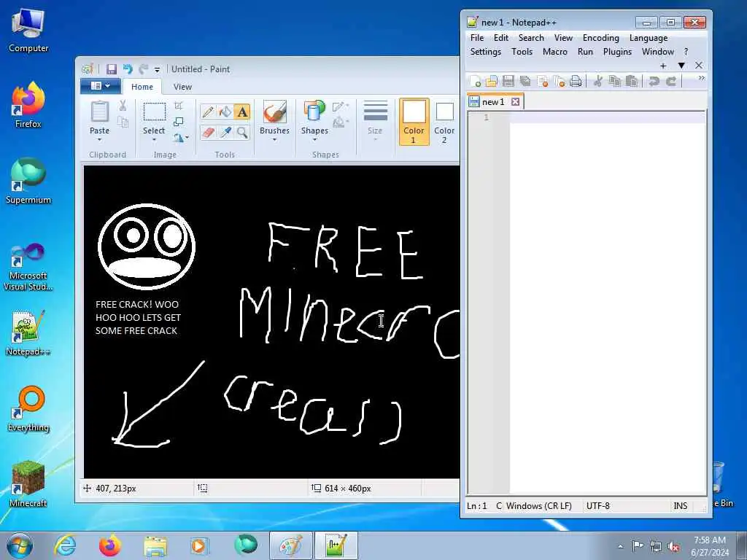Click the Close document icon in Notepad++ toolbar
The image size is (747, 560).
click(x=542, y=82)
